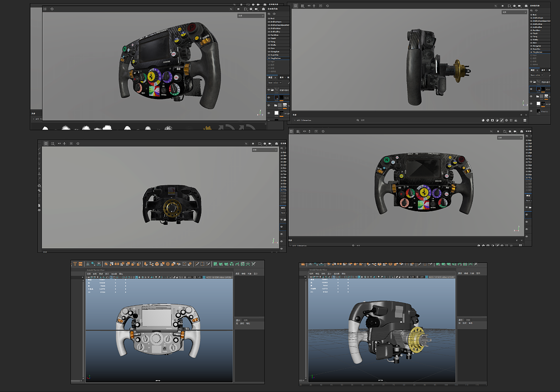Click the crossed-box icon in bottom-left Maya shelf
The image size is (560, 392).
185,264
